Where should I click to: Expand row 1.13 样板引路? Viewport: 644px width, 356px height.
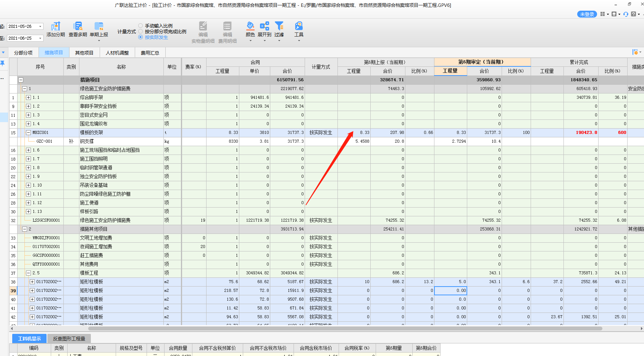[x=28, y=212]
